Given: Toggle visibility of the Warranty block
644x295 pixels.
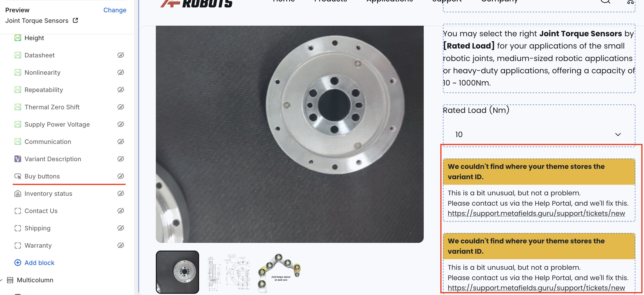Looking at the screenshot, I should [x=121, y=245].
